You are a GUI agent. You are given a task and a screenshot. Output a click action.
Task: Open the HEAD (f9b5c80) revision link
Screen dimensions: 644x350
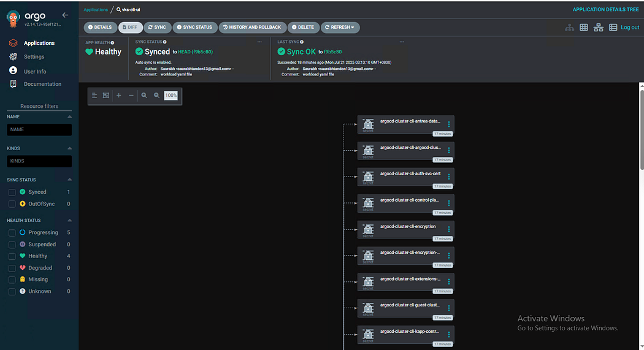pos(195,51)
